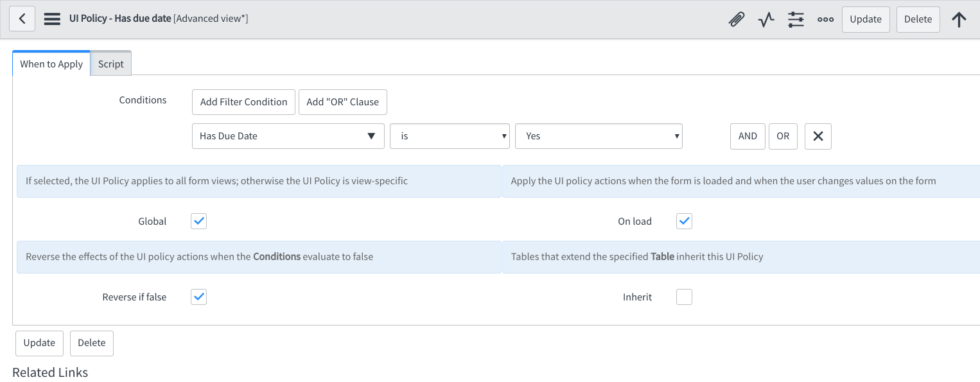Disable the Global checkbox
Viewport: 980px width, 382px height.
(x=198, y=221)
